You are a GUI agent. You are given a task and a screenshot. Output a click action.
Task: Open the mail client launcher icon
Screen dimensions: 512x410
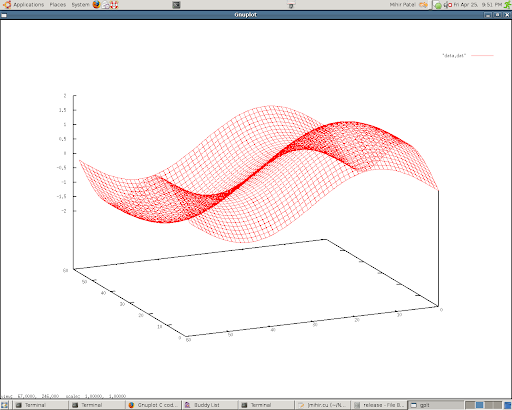pos(106,5)
